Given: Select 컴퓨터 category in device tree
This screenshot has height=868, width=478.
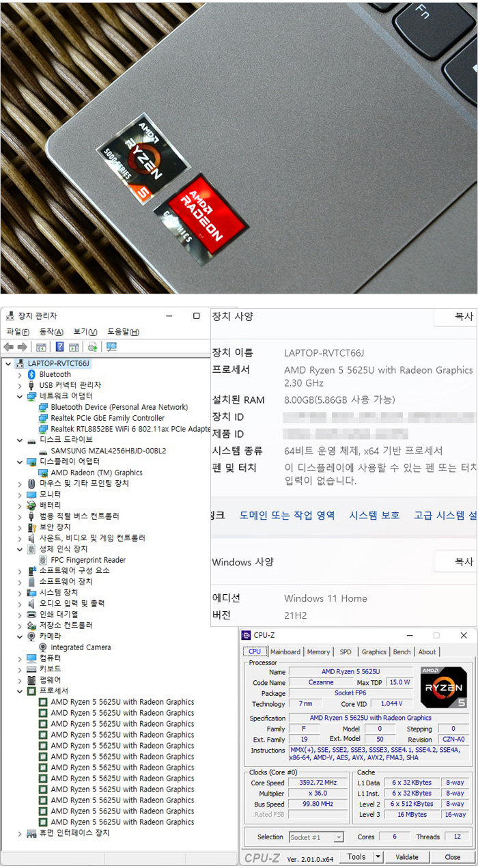Looking at the screenshot, I should click(50, 658).
